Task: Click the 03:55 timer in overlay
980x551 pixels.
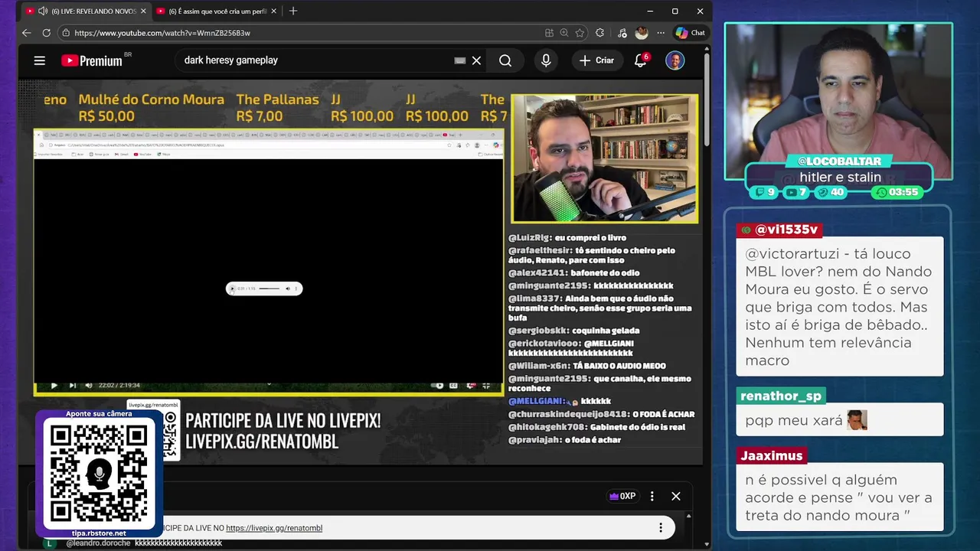Action: [x=897, y=192]
